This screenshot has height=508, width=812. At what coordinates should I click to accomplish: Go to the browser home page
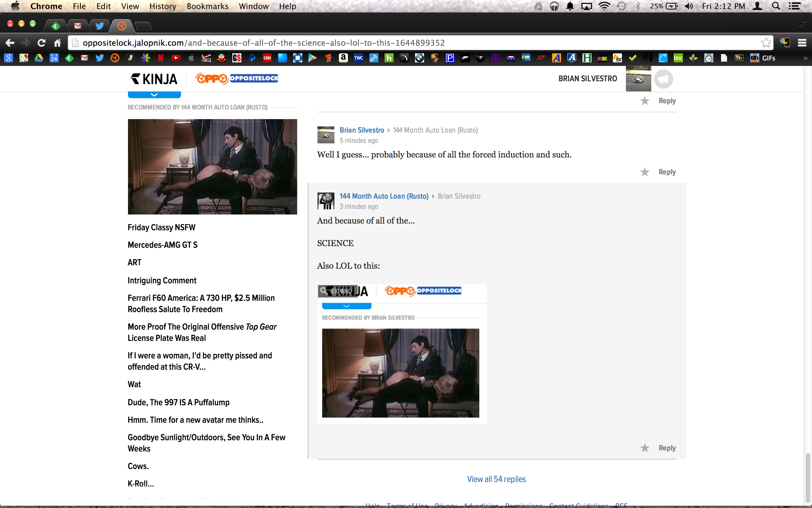click(58, 43)
